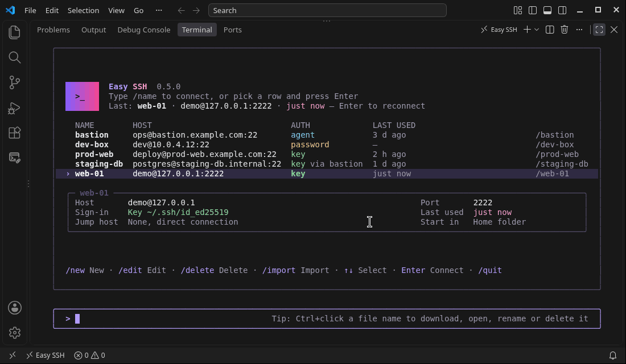This screenshot has width=626, height=364.
Task: Kill terminal with the trash icon
Action: click(x=565, y=30)
